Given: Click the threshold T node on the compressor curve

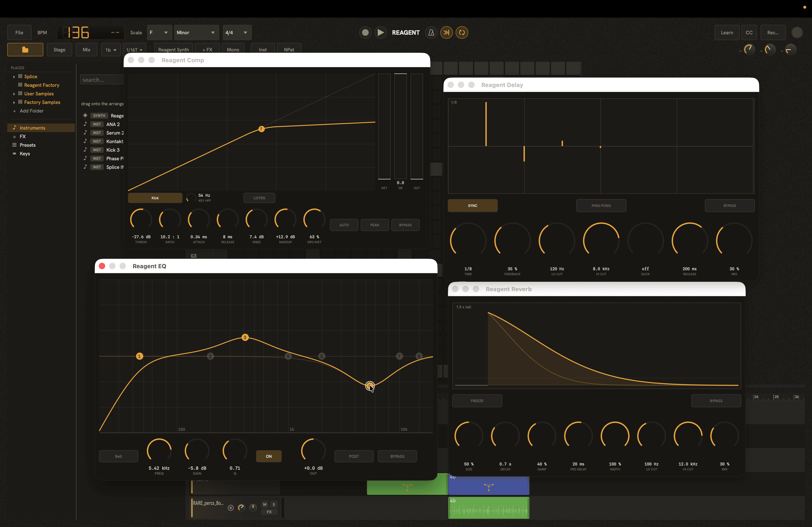Looking at the screenshot, I should 261,129.
